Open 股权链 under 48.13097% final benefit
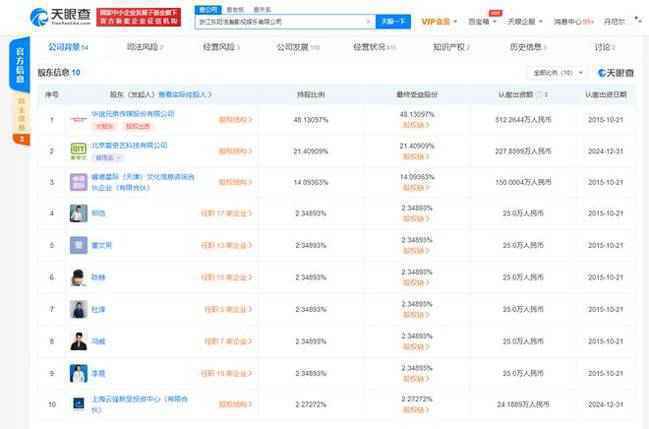 pyautogui.click(x=416, y=125)
